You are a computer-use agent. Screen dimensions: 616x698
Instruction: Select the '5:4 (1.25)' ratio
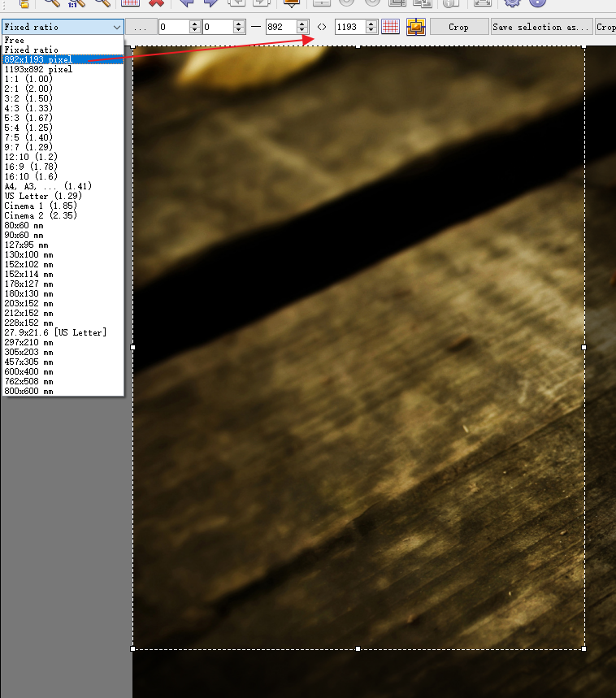point(63,128)
